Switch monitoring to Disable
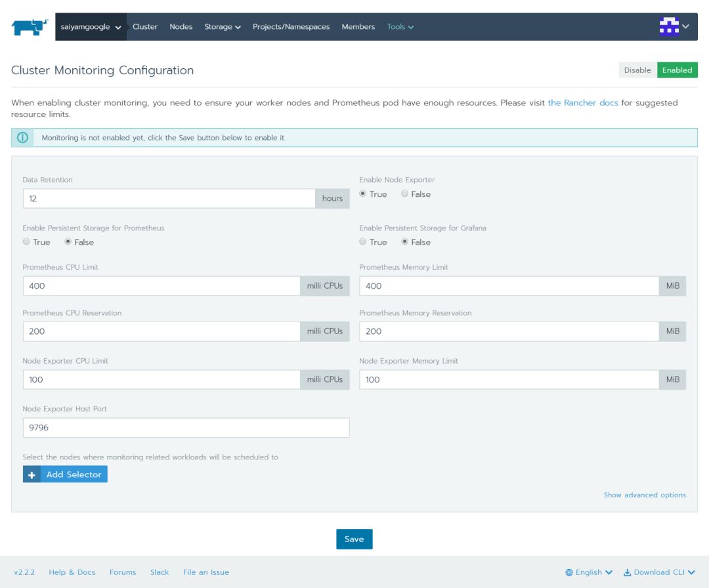This screenshot has width=709, height=588. [637, 70]
